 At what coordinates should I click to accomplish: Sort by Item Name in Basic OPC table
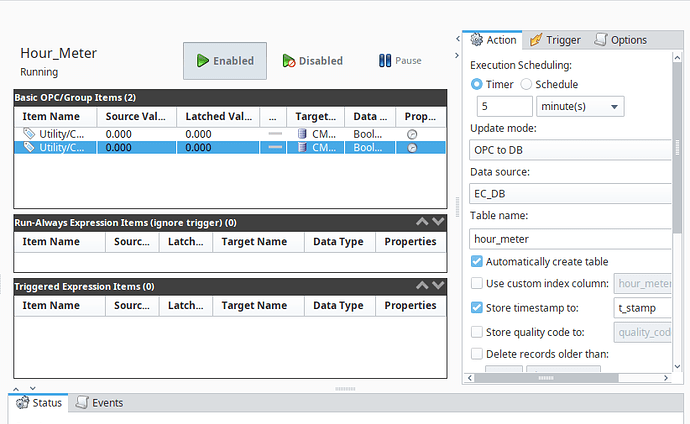[55, 117]
